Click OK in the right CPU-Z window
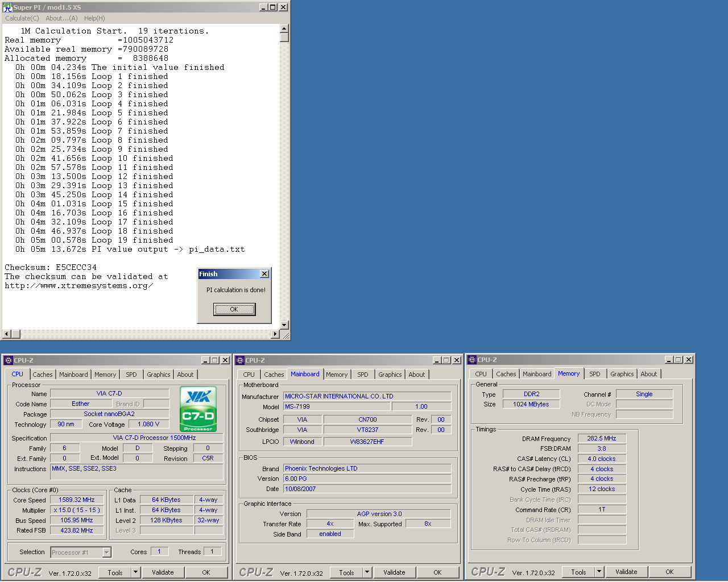Viewport: 728px width, 582px height. (x=670, y=572)
